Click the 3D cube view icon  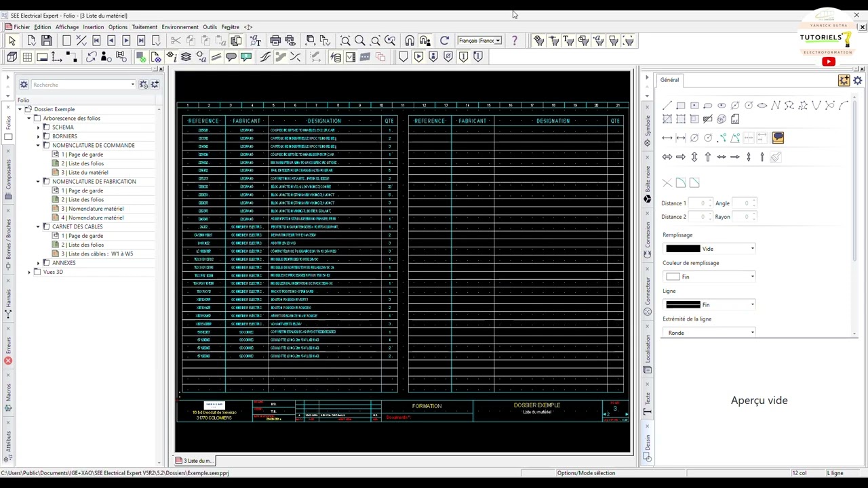12,57
